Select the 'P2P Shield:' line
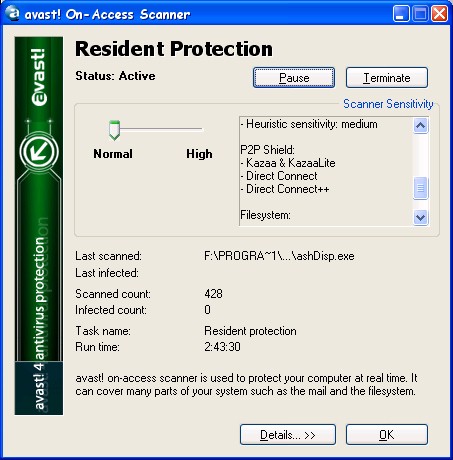This screenshot has height=460, width=453. coord(267,150)
